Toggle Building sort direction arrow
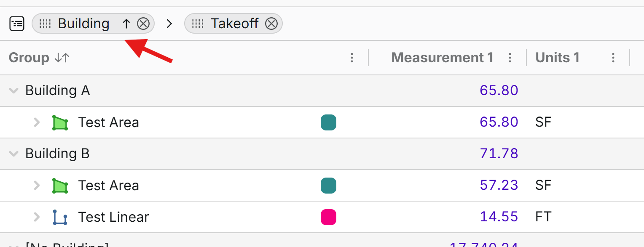 click(126, 24)
